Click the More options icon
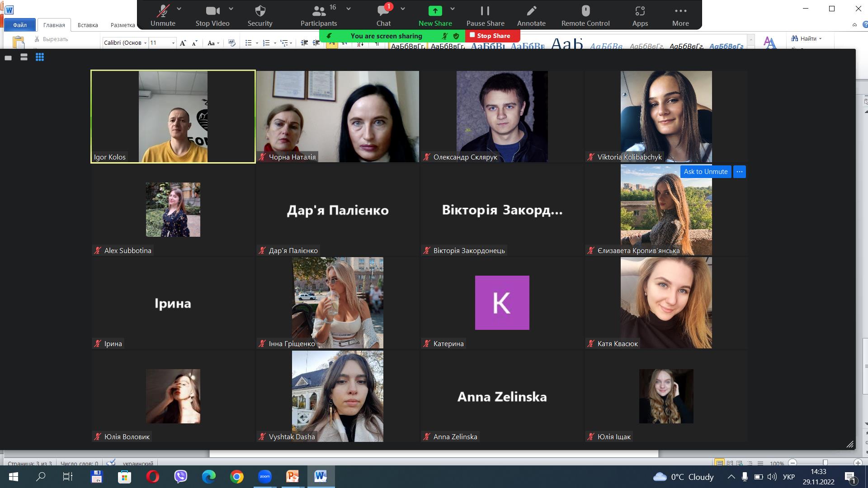This screenshot has width=868, height=488. (x=680, y=11)
